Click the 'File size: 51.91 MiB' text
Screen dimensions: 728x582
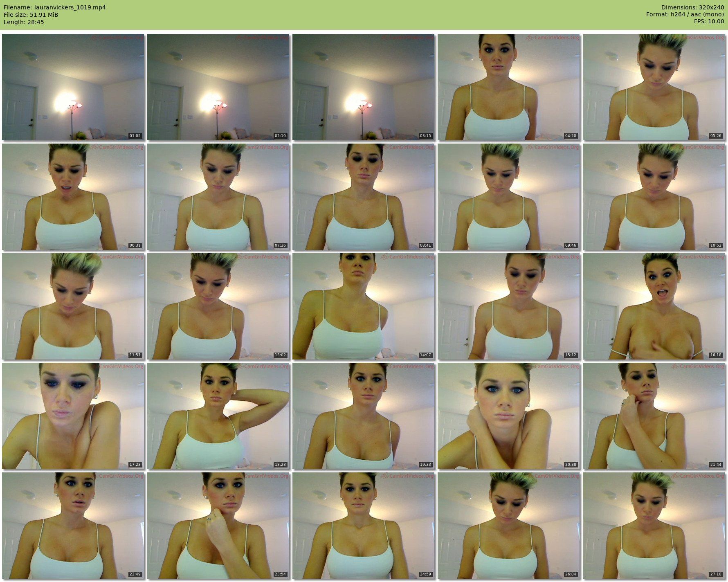tap(31, 15)
